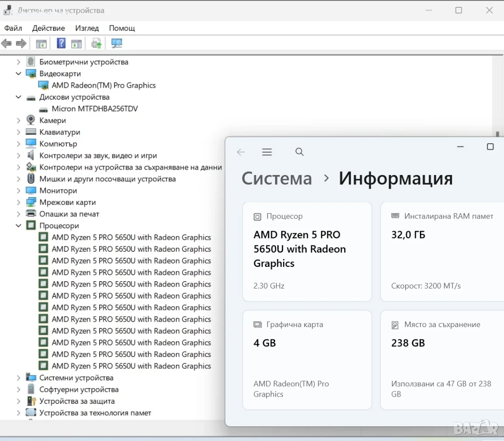Click the Място за съхранение card
This screenshot has width=504, height=441.
coord(442,360)
